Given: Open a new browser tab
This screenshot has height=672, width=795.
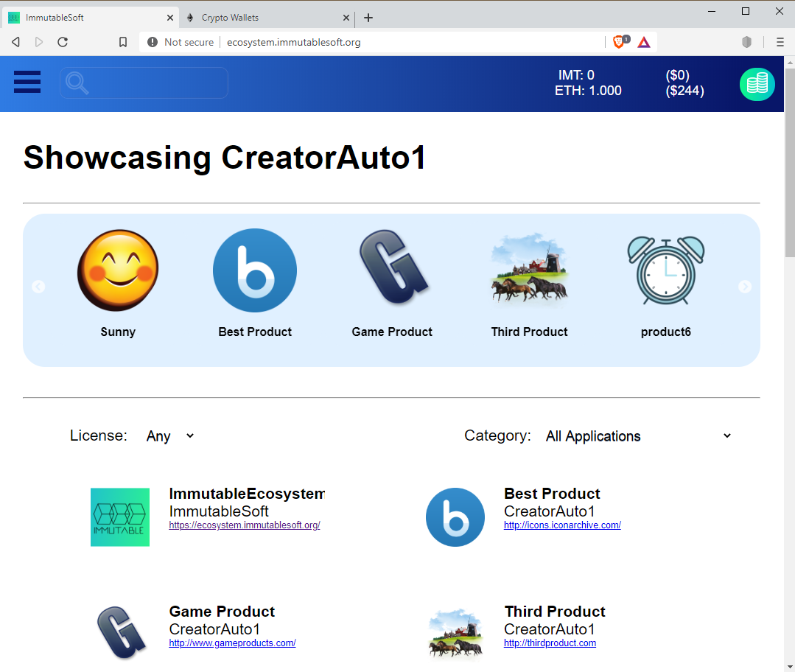Looking at the screenshot, I should (368, 18).
